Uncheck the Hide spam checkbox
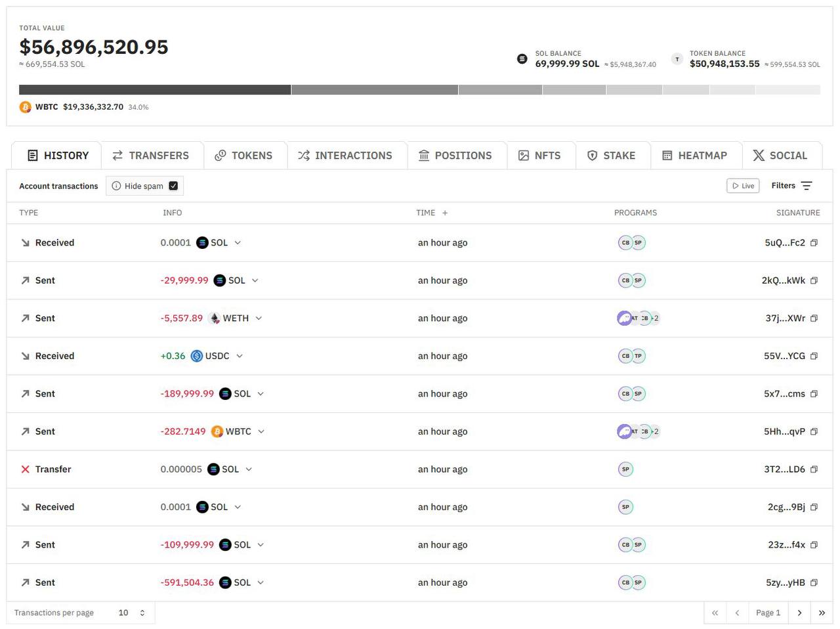Screen dimensions: 840x629 pos(173,186)
